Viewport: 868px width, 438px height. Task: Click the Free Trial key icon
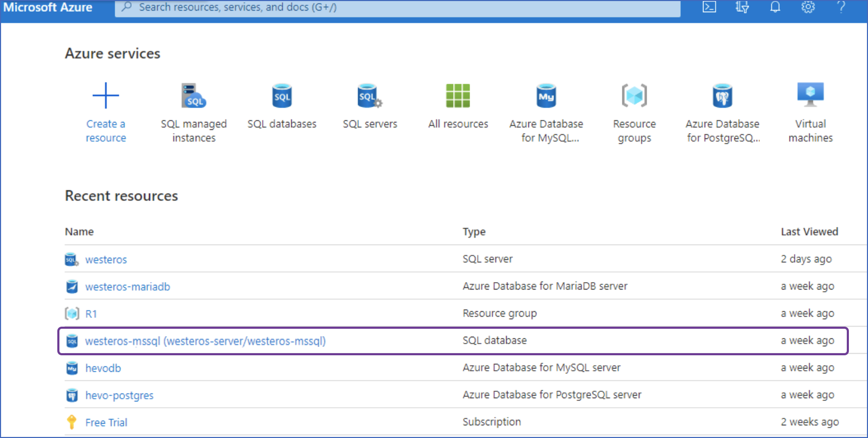coord(72,422)
